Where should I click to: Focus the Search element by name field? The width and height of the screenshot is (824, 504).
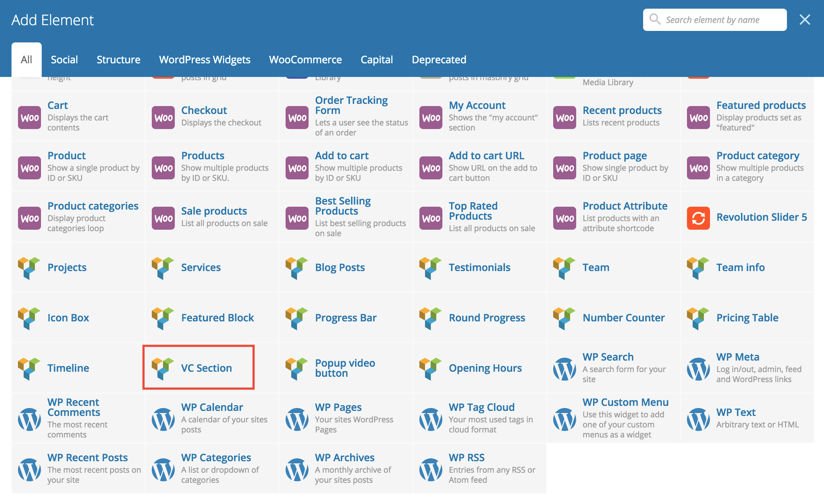(715, 20)
